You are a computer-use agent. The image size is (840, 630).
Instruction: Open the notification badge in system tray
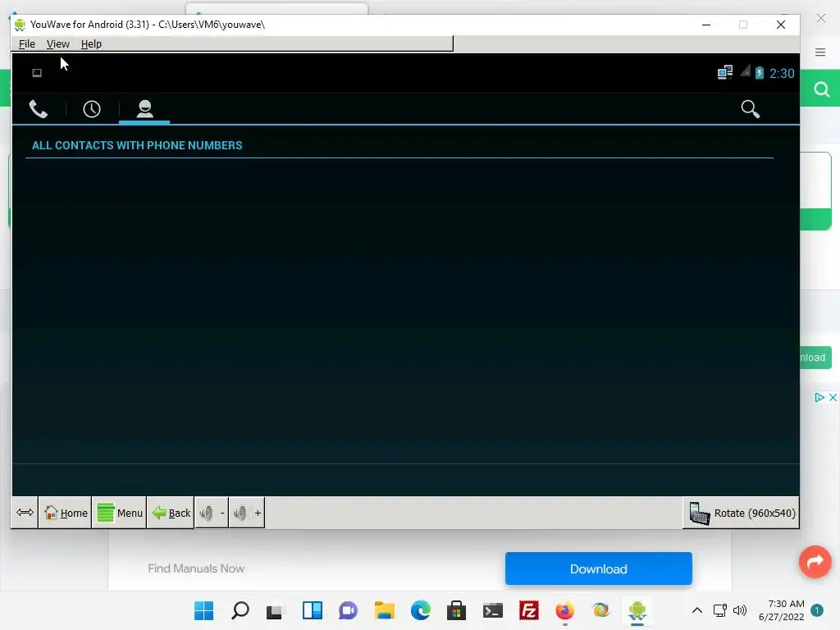click(x=817, y=610)
